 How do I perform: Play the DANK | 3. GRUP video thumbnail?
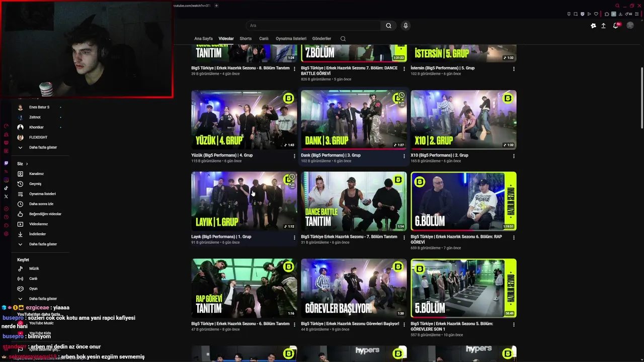point(354,120)
